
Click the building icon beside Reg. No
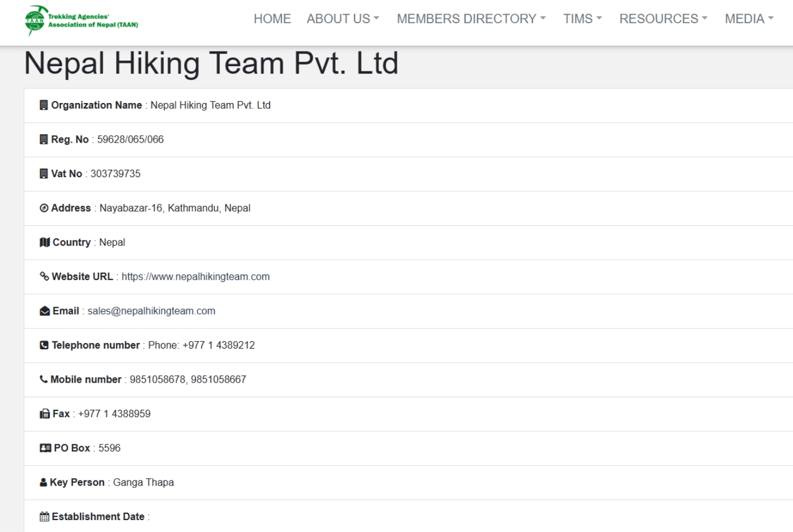pos(44,139)
